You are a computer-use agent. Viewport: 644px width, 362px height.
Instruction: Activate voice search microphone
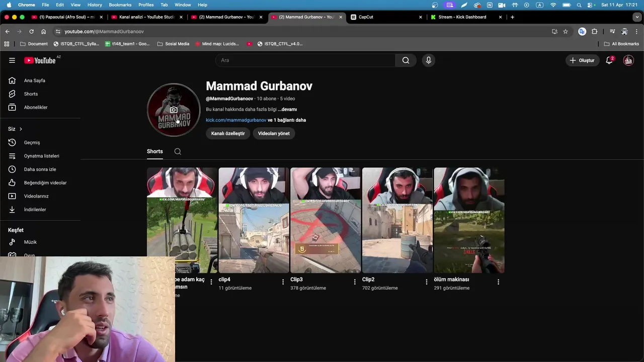[429, 60]
